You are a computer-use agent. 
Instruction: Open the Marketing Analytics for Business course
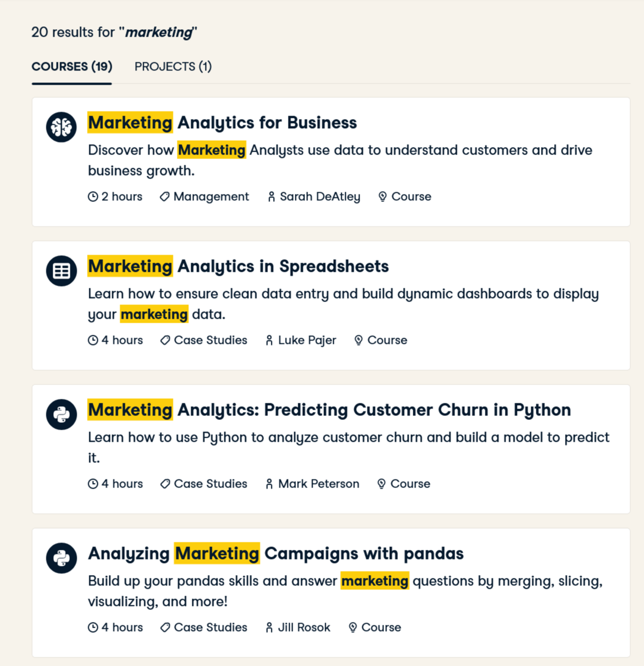click(x=222, y=122)
